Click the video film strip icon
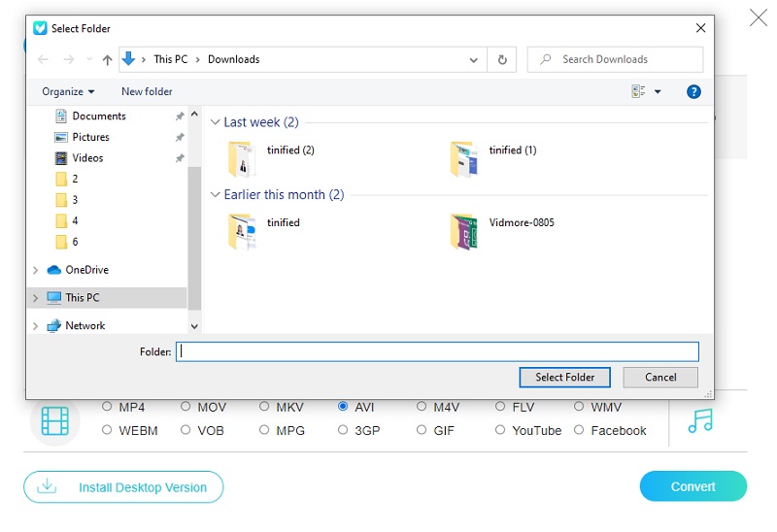 coord(55,420)
